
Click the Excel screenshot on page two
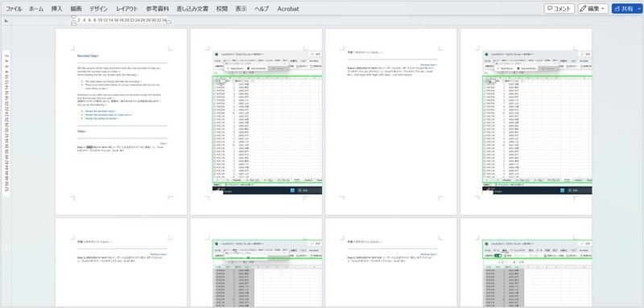coord(267,122)
